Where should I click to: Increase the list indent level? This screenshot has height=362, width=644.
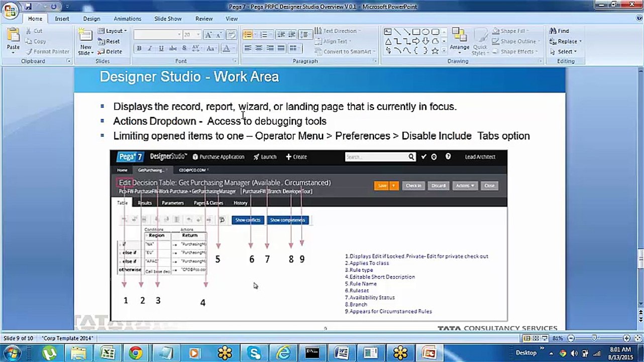[x=292, y=35]
